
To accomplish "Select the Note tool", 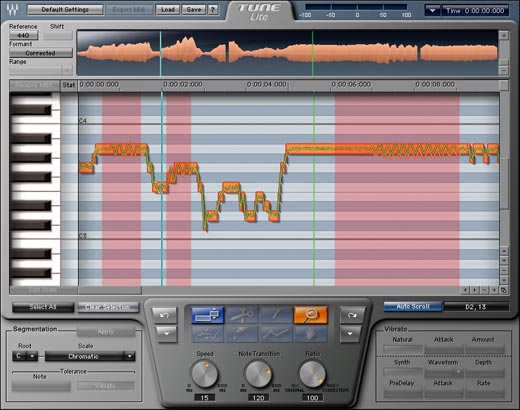I will (208, 315).
